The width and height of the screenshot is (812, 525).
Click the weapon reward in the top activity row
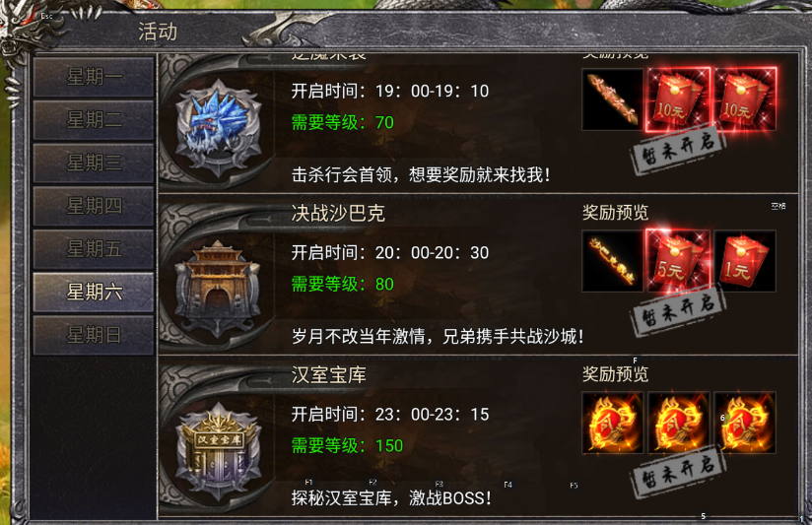coord(613,99)
